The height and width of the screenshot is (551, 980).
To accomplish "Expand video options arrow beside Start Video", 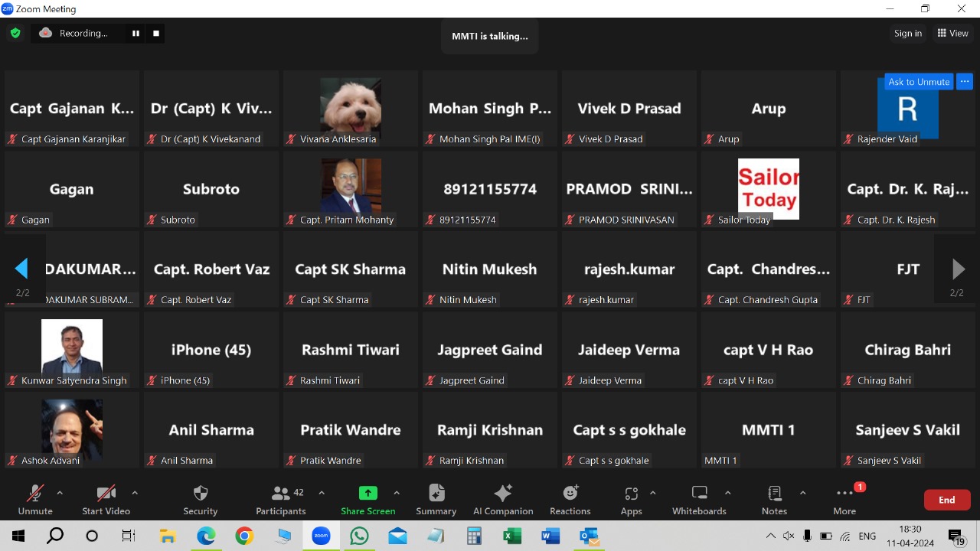I will point(135,493).
